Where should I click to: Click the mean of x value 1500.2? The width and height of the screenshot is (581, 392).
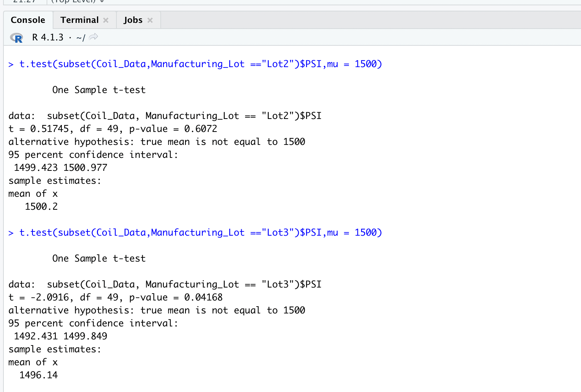pos(41,206)
